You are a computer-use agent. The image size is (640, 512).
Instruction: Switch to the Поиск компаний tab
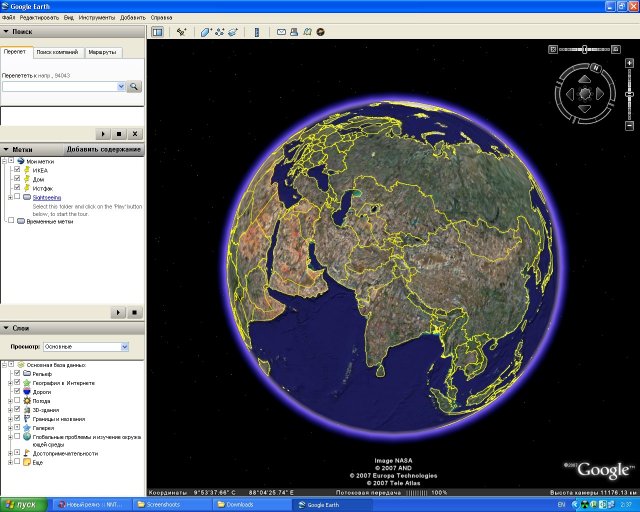click(57, 52)
